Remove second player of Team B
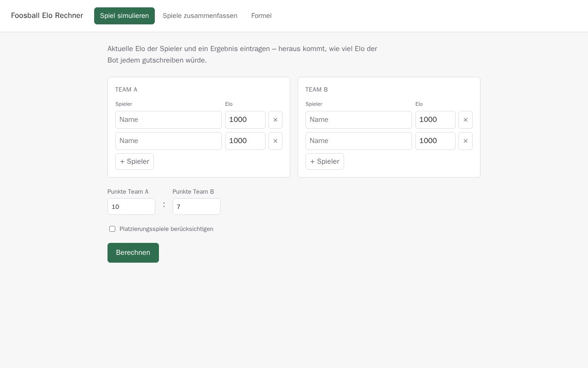 click(465, 141)
